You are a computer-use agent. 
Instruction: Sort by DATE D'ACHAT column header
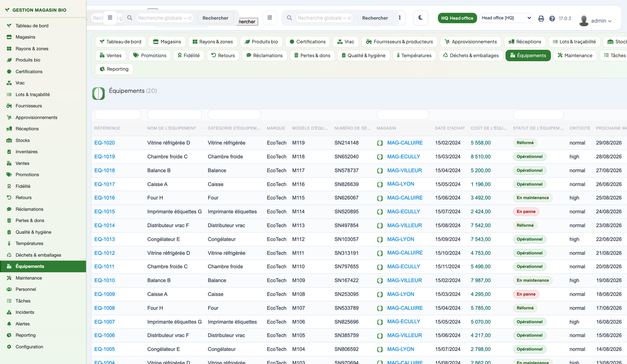pyautogui.click(x=450, y=128)
